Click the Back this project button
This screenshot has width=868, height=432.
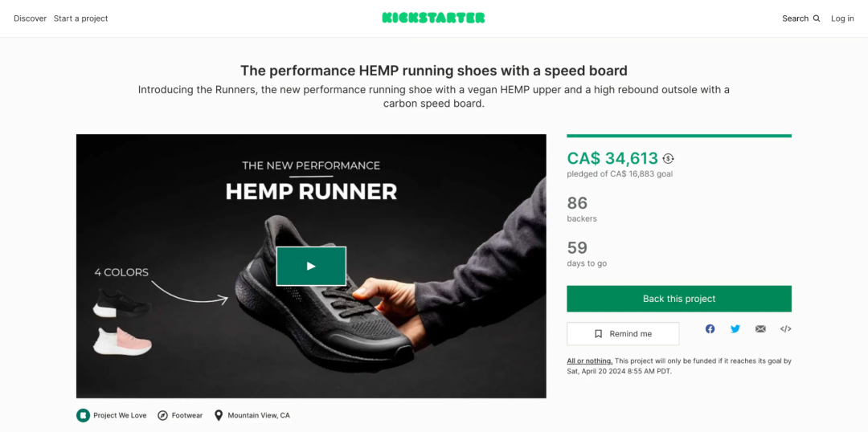coord(679,299)
